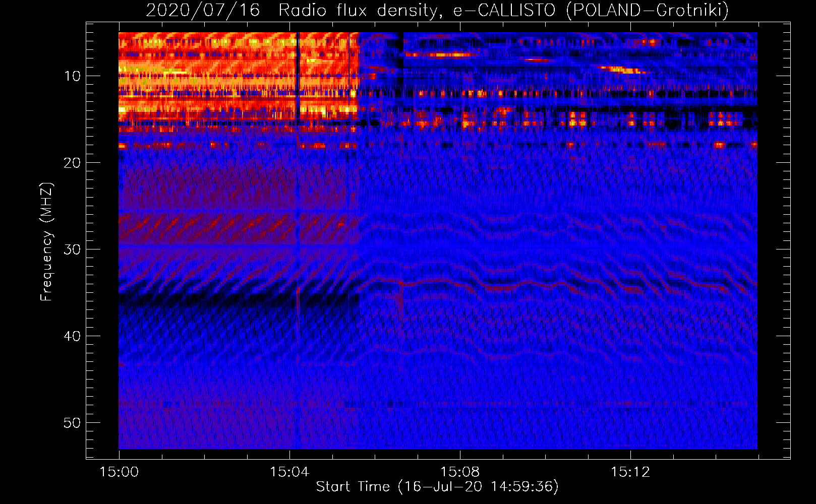
Task: Click the 10 MHz frequency tick label
Action: pos(73,76)
